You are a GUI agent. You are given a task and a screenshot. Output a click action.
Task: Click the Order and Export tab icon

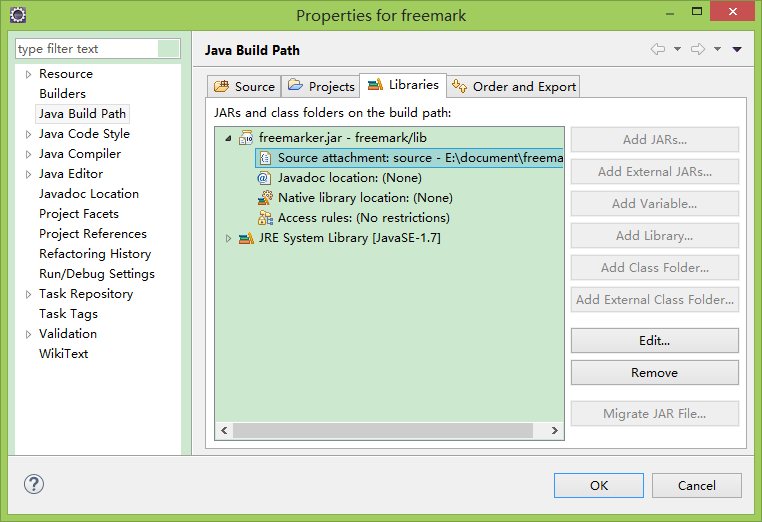click(459, 86)
